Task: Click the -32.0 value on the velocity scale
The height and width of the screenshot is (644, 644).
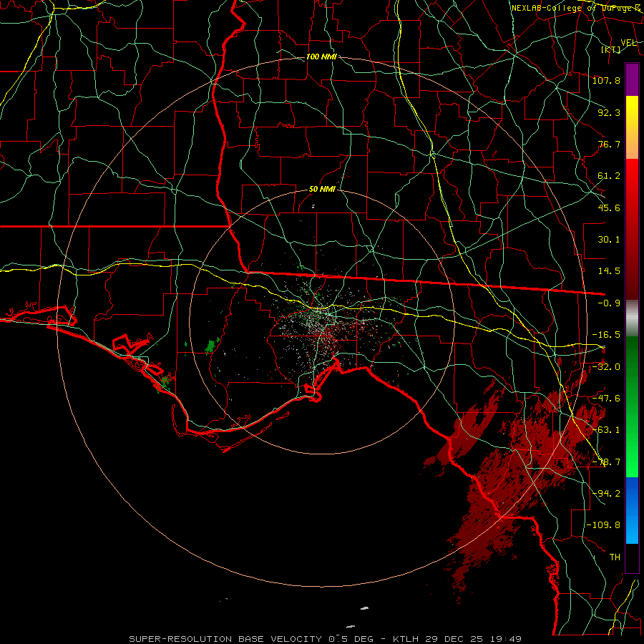Action: pyautogui.click(x=606, y=367)
